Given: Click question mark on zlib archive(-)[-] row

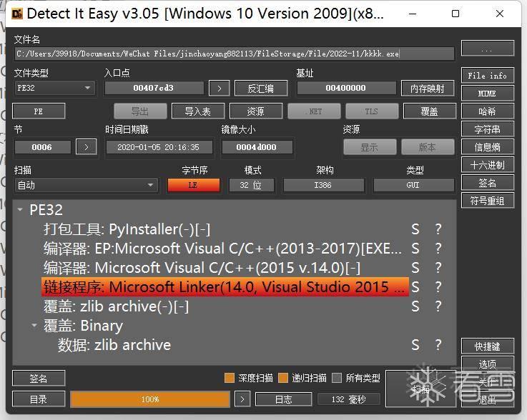Looking at the screenshot, I should tap(438, 306).
